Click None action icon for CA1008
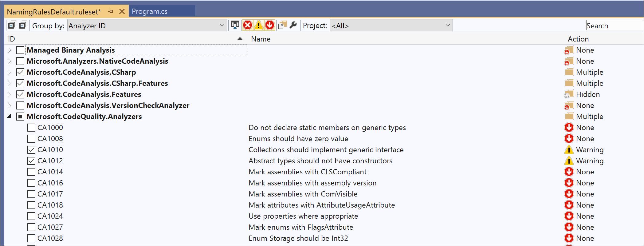 569,139
